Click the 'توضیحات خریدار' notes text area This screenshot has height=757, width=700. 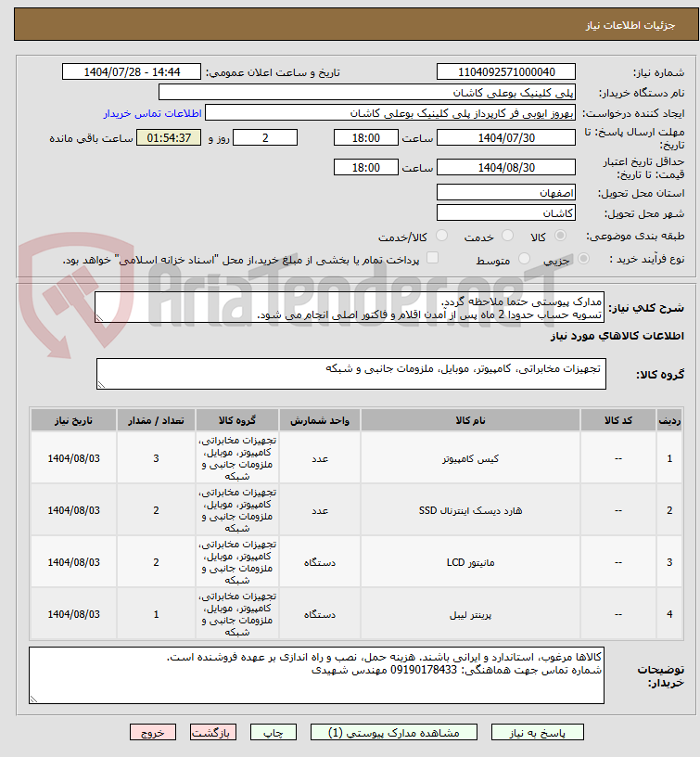pos(316,675)
